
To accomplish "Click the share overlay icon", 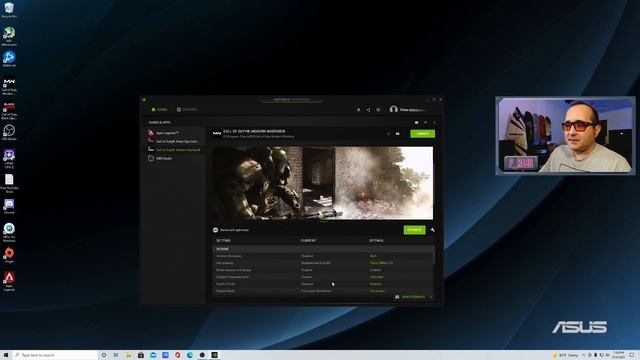I will [x=368, y=109].
